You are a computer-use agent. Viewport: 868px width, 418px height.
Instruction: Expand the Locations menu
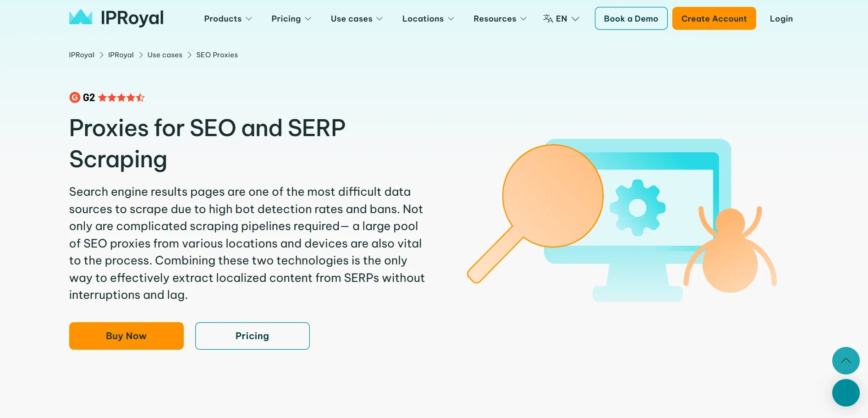coord(428,19)
